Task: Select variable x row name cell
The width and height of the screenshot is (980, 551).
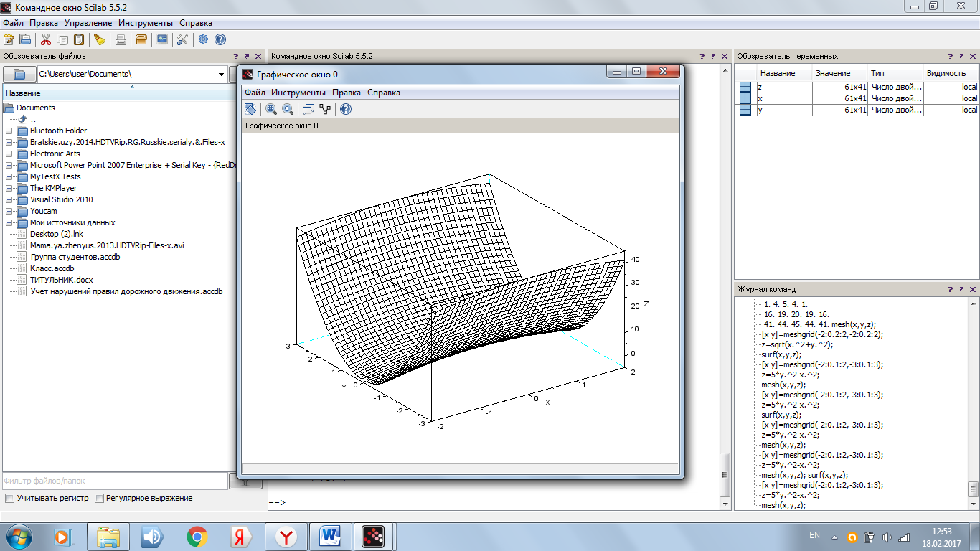Action: (784, 98)
